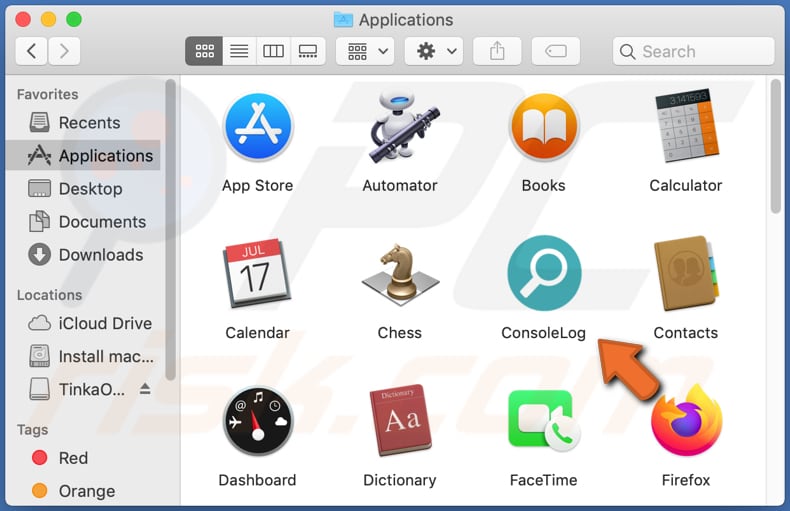
Task: Select the Calendar app icon
Action: coord(257,273)
